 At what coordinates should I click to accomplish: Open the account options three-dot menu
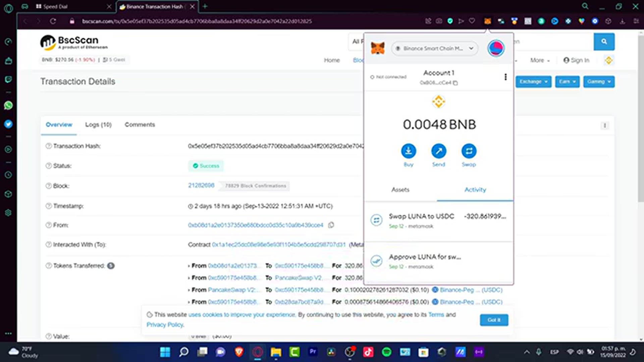click(505, 77)
